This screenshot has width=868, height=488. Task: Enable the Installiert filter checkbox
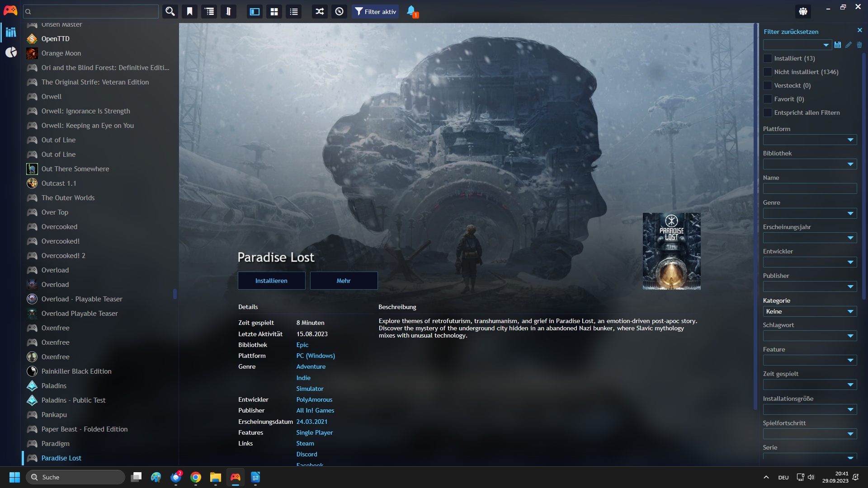pyautogui.click(x=767, y=58)
